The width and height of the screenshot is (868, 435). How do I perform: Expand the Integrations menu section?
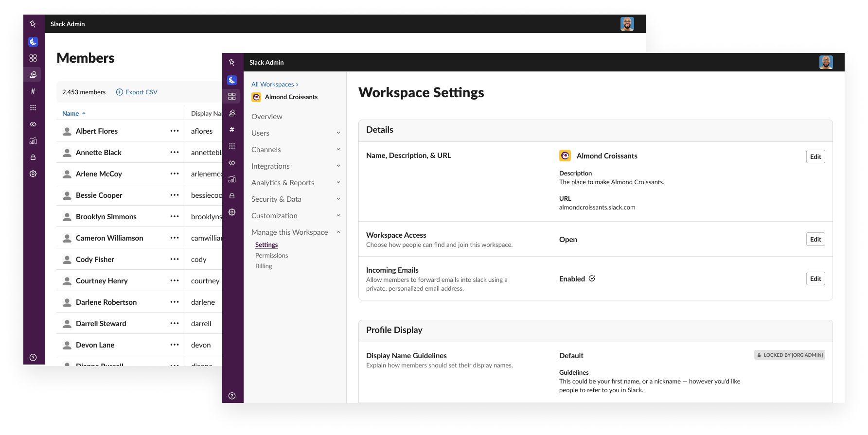(x=296, y=166)
